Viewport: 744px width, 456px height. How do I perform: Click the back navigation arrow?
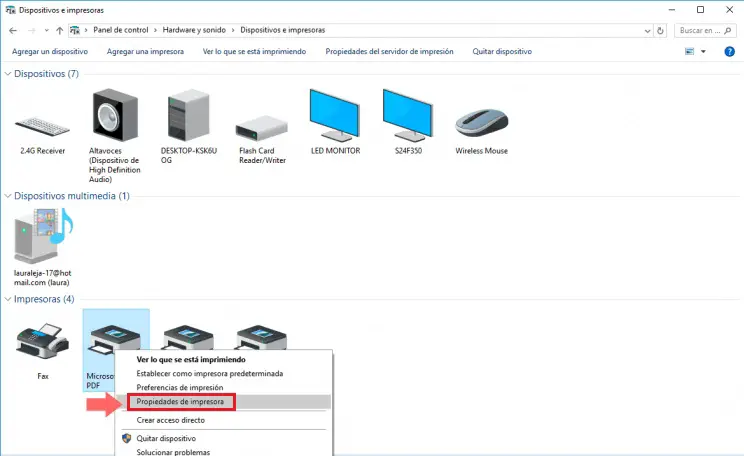pyautogui.click(x=13, y=30)
